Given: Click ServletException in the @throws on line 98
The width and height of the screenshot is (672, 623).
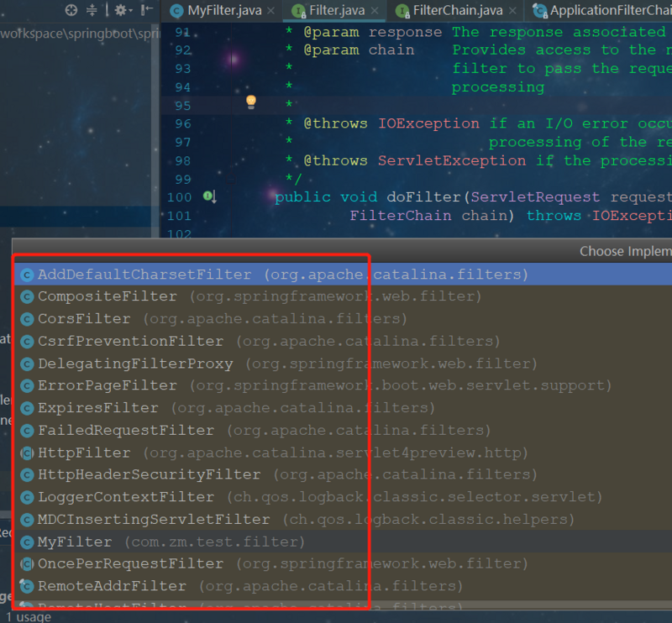Looking at the screenshot, I should (452, 160).
